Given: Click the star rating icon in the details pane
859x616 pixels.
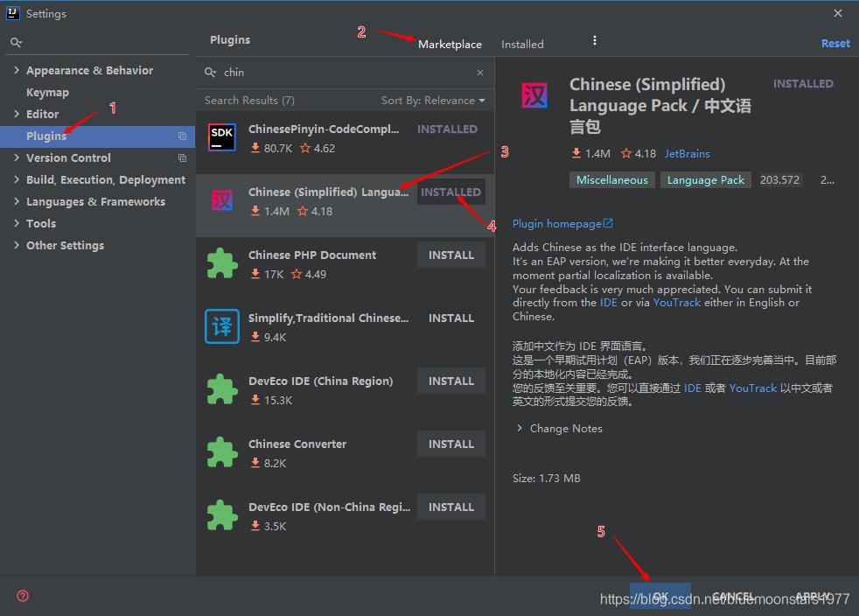Looking at the screenshot, I should [x=626, y=153].
